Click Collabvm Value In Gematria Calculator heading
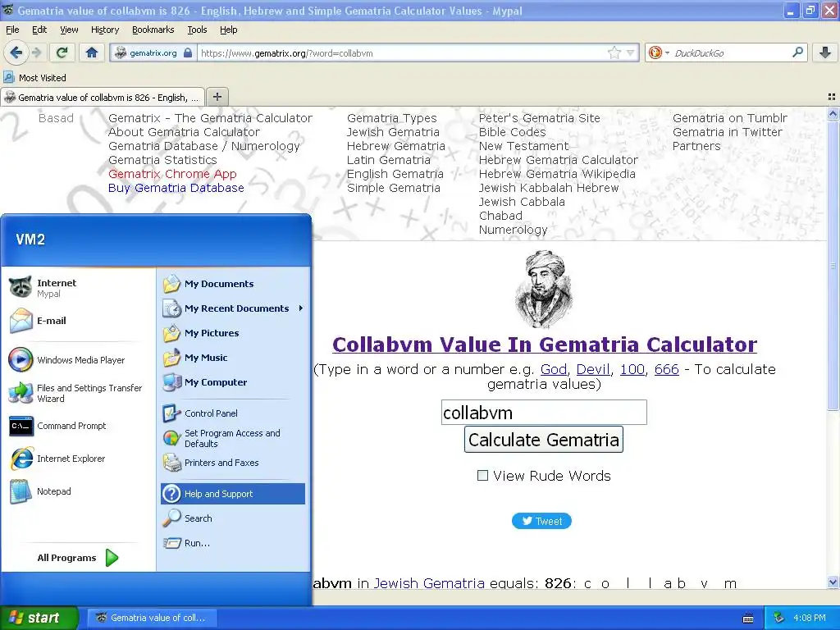The image size is (840, 630). (x=545, y=345)
